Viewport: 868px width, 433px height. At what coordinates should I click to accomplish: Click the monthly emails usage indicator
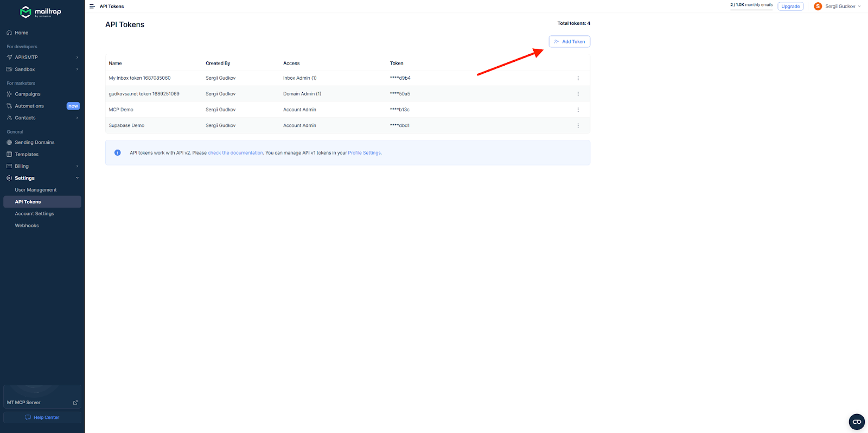[751, 5]
